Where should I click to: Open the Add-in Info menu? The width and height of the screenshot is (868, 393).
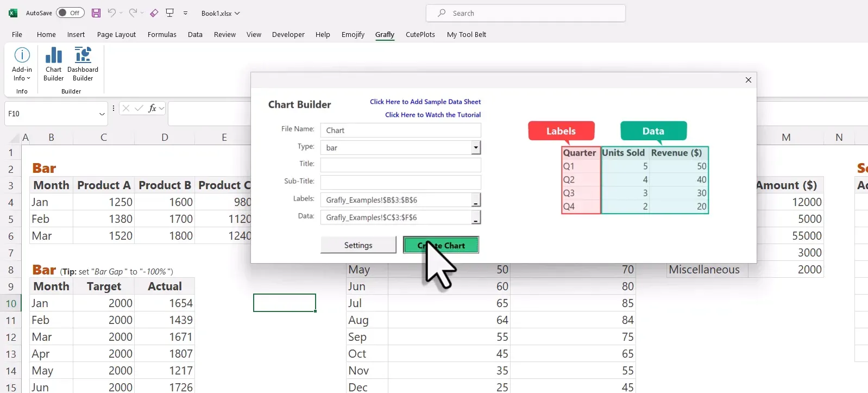click(x=22, y=64)
